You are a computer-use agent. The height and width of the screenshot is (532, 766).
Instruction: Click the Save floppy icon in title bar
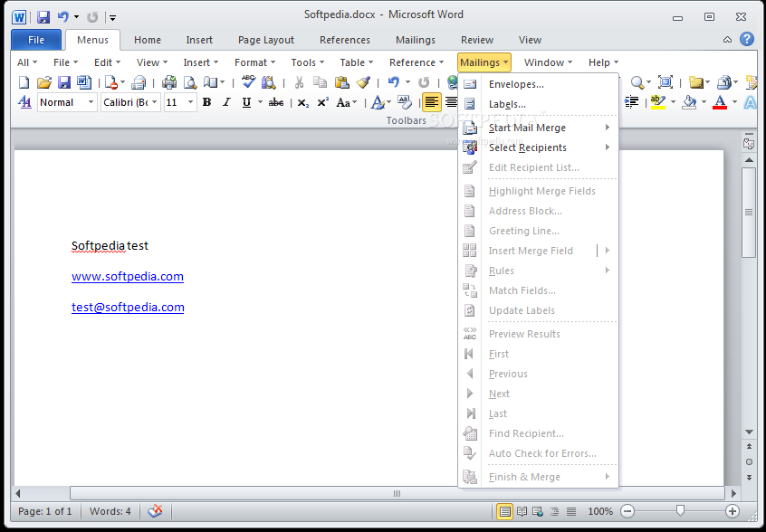pos(43,17)
